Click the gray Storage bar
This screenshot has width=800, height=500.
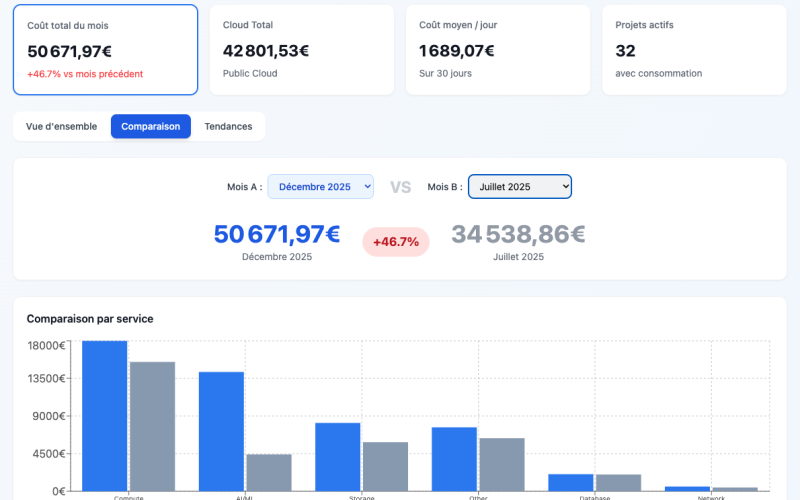[x=385, y=466]
